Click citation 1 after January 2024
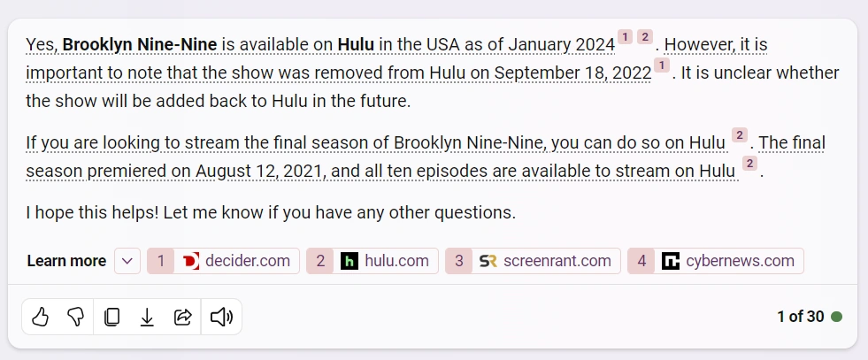Image resolution: width=868 pixels, height=360 pixels. [625, 37]
